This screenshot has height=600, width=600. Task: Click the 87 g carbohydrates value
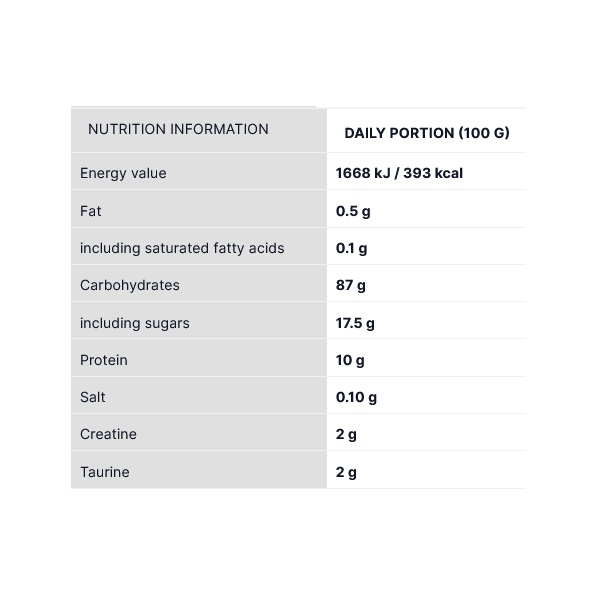click(351, 285)
